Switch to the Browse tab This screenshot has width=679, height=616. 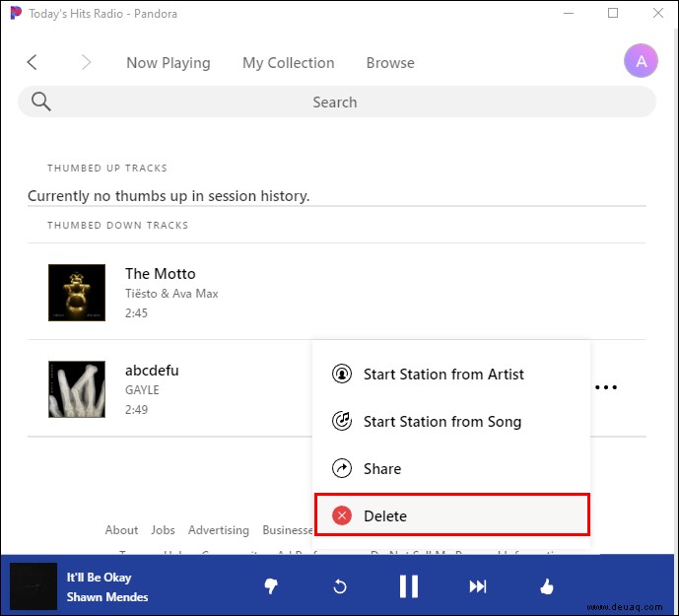(390, 63)
